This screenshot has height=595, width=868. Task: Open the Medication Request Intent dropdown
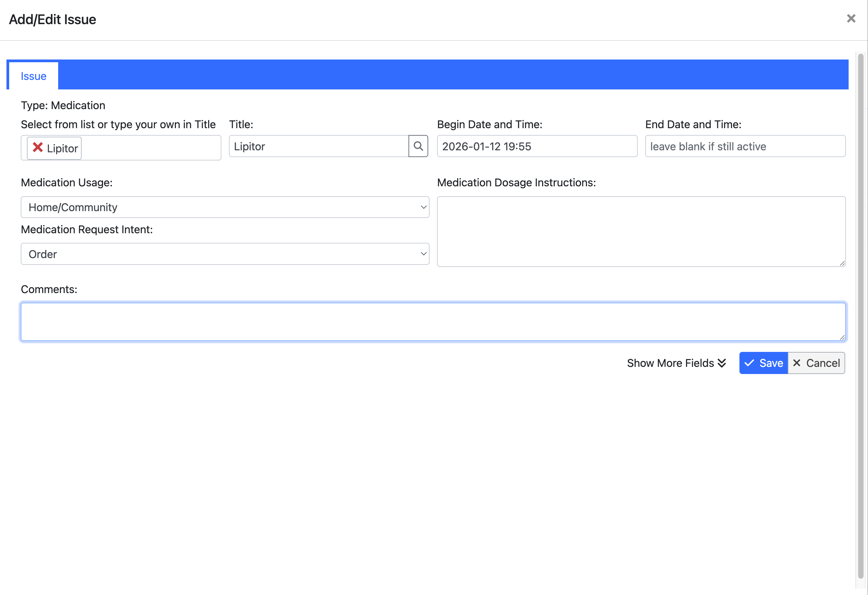[224, 254]
